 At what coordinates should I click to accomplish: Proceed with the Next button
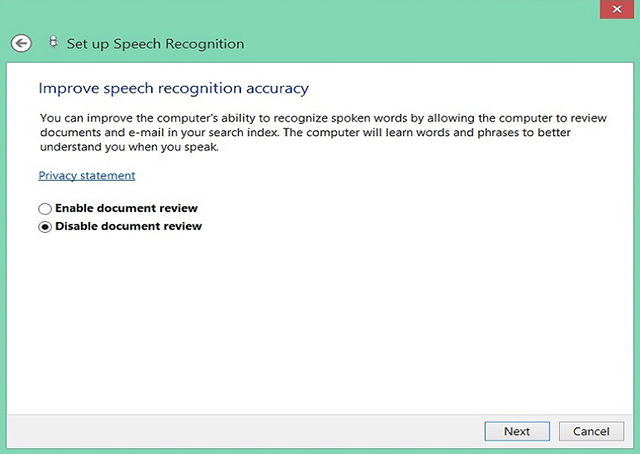517,431
